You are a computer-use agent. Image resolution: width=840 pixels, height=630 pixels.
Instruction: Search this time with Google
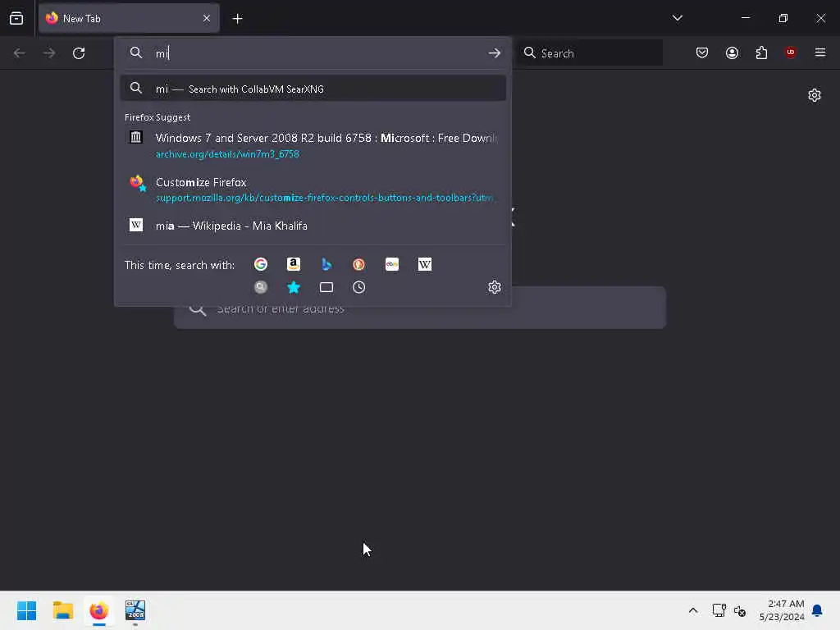click(260, 264)
